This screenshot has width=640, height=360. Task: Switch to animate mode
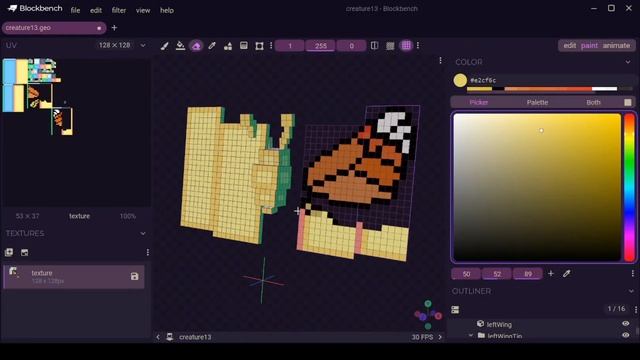(x=616, y=45)
